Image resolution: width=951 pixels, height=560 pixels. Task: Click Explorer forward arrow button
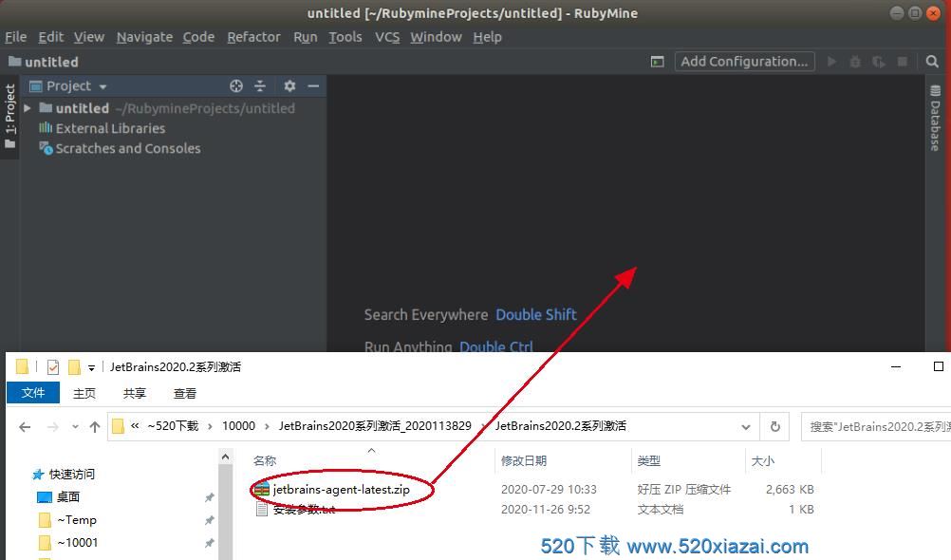[53, 426]
